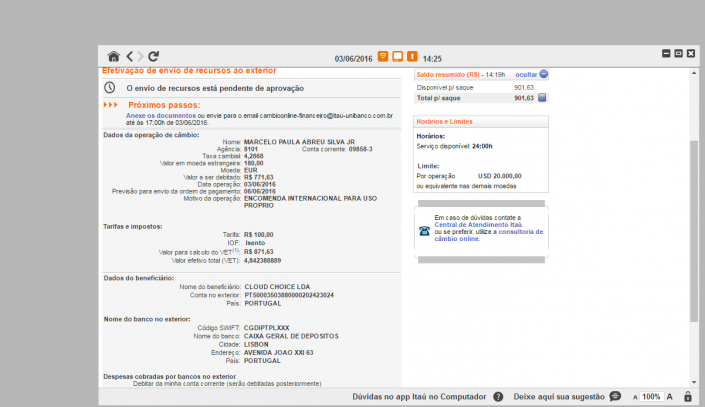Expand the Total p/ saque details icon
This screenshot has height=407, width=705.
543,98
